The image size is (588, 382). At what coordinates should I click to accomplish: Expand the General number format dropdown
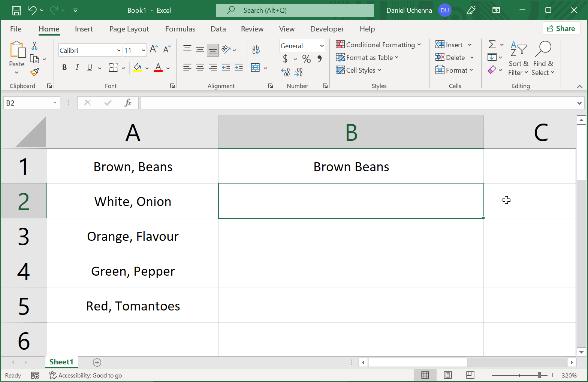[x=322, y=46]
